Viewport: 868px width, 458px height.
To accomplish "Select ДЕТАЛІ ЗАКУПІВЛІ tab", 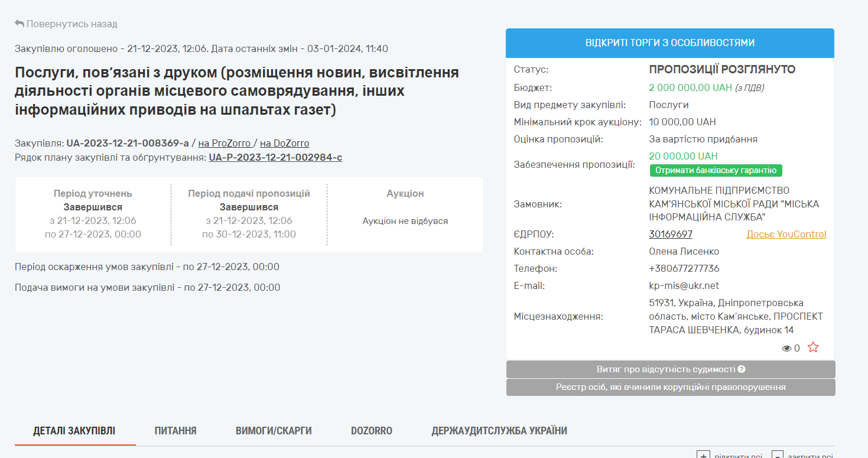I will click(x=74, y=431).
